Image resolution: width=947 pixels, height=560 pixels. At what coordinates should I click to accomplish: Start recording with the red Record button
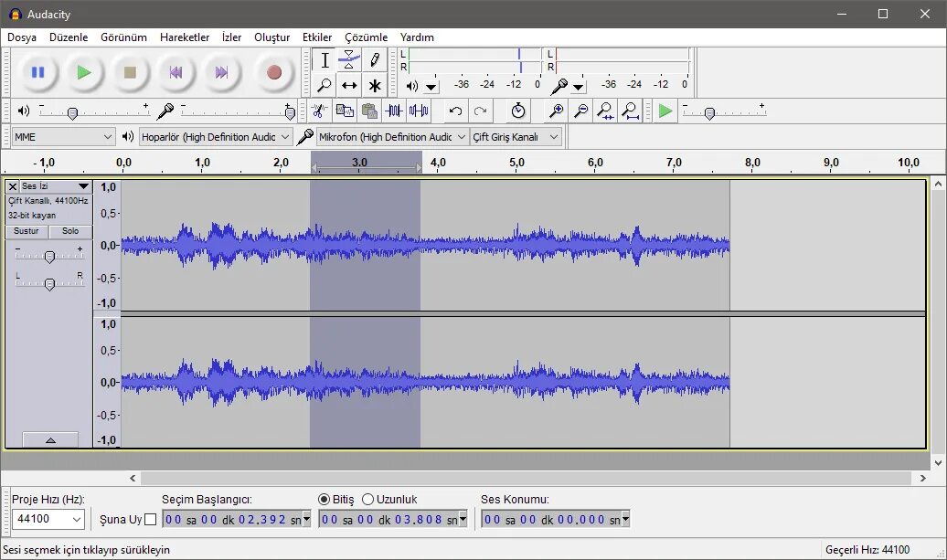[x=274, y=72]
